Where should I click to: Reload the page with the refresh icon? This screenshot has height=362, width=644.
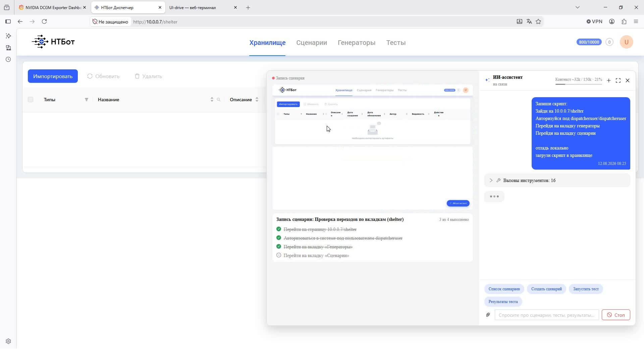[44, 21]
